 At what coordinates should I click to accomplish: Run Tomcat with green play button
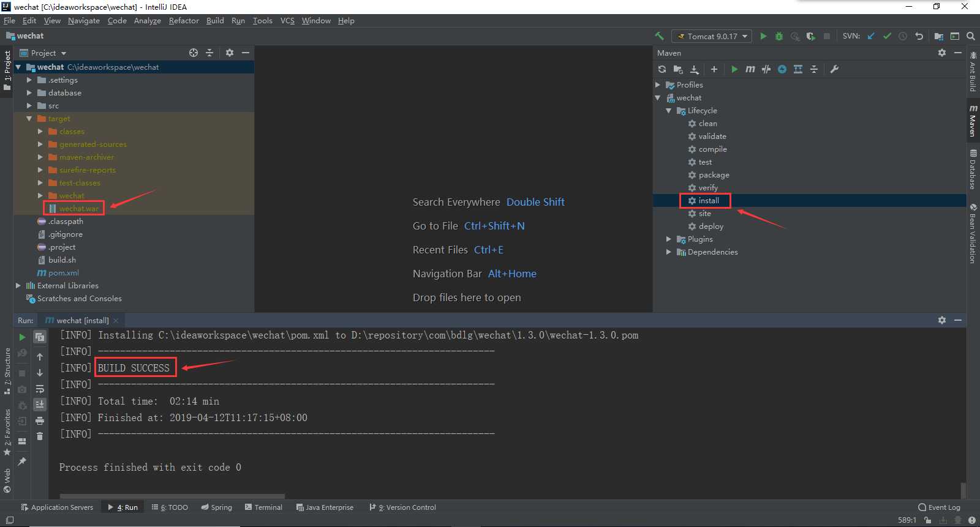click(763, 36)
